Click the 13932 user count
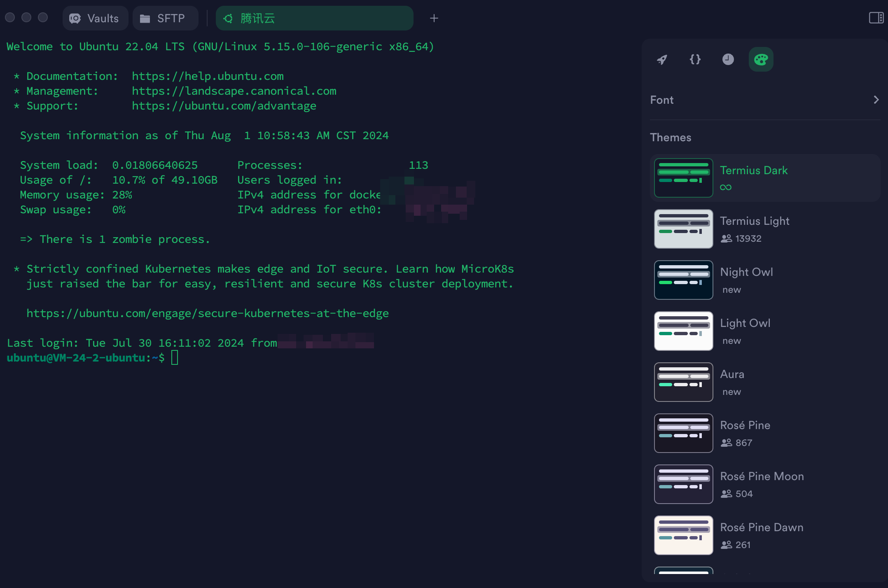 748,239
